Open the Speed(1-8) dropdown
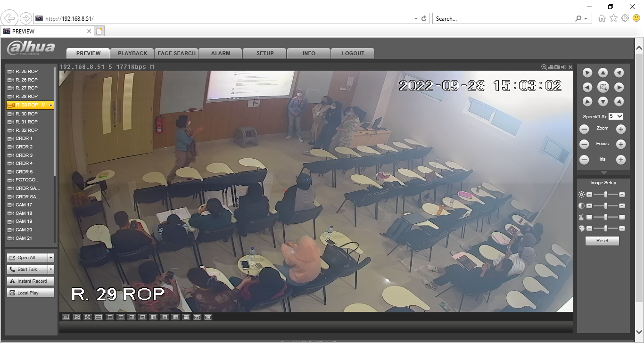 (x=616, y=116)
